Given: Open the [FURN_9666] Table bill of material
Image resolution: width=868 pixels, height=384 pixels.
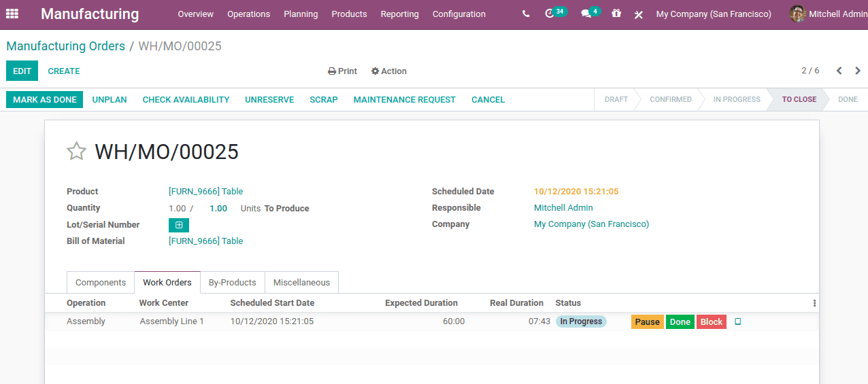Looking at the screenshot, I should (205, 241).
